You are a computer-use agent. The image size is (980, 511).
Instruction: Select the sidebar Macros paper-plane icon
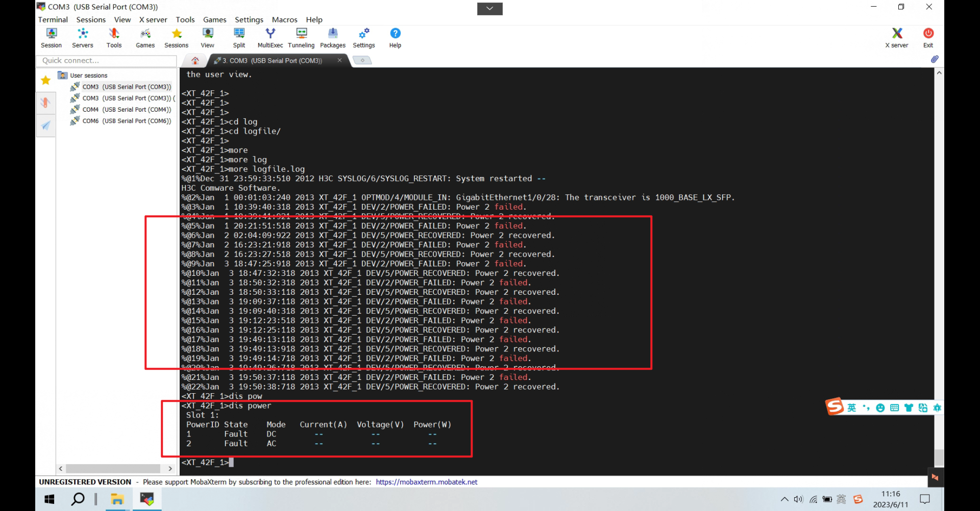45,125
